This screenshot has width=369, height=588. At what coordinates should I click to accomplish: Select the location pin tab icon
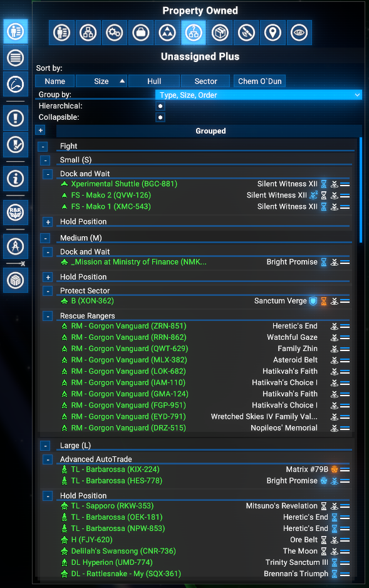273,33
